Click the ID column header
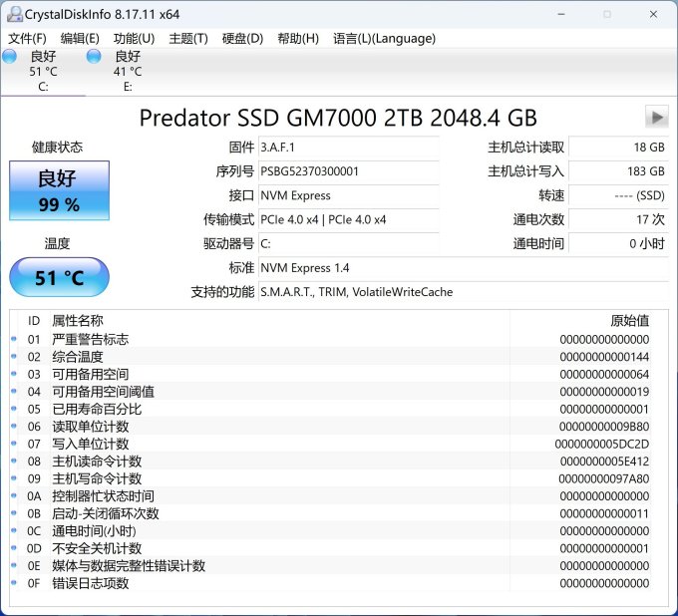The image size is (678, 616). tap(34, 321)
